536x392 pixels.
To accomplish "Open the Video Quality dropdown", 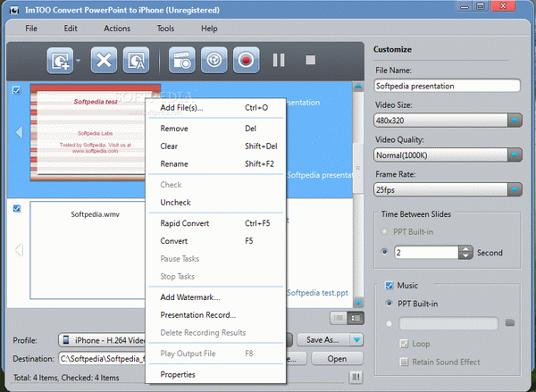I will click(515, 155).
